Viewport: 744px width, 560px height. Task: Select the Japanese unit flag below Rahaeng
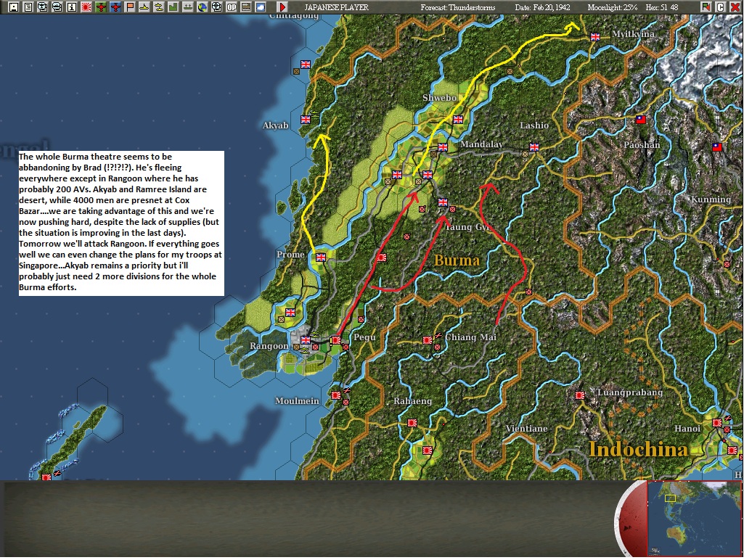(x=412, y=422)
